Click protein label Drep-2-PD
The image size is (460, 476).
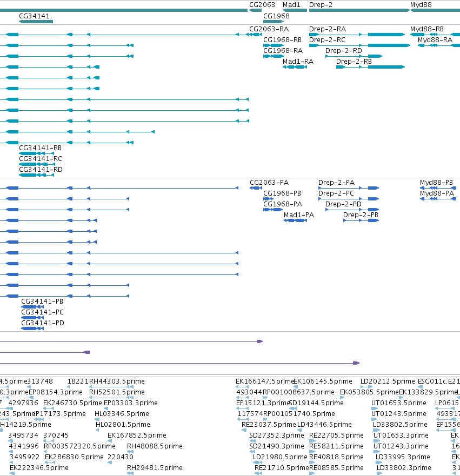[x=343, y=204]
